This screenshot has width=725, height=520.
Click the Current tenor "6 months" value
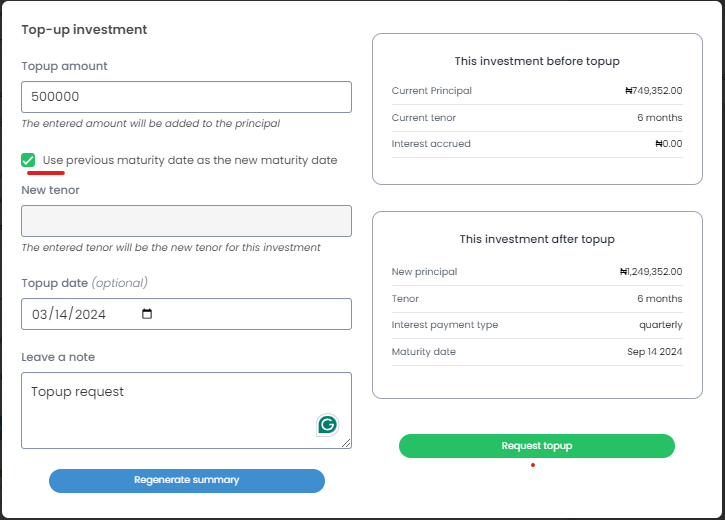pos(660,118)
